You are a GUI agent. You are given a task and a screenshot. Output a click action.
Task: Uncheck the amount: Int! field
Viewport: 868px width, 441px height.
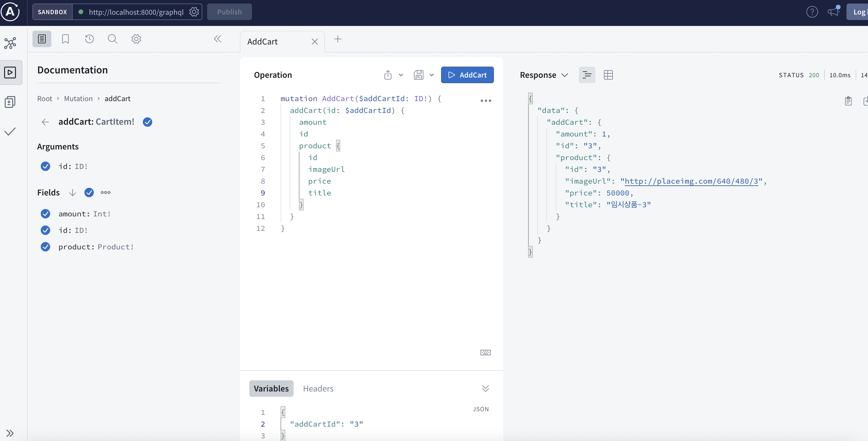point(45,214)
